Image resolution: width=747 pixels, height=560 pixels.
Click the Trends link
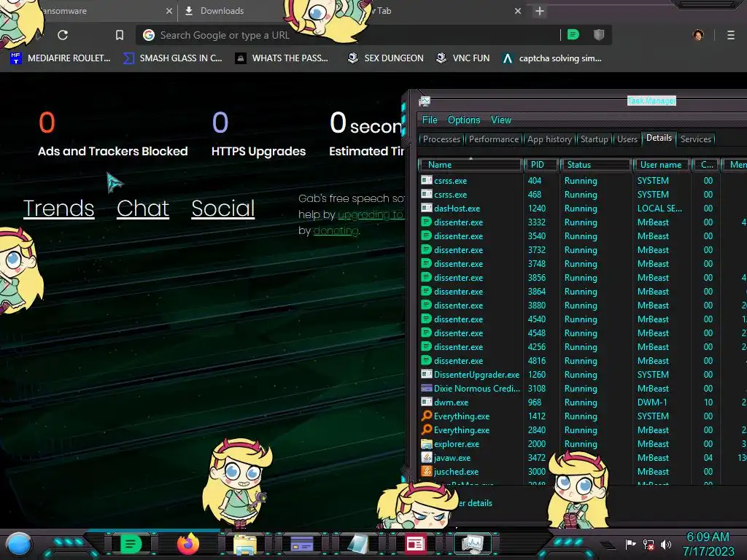coord(58,209)
